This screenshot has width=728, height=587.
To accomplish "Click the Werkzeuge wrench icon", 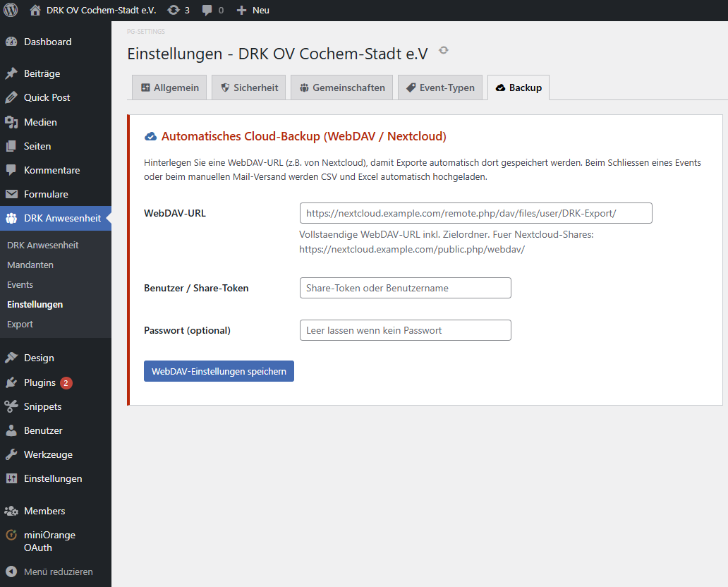I will (11, 454).
